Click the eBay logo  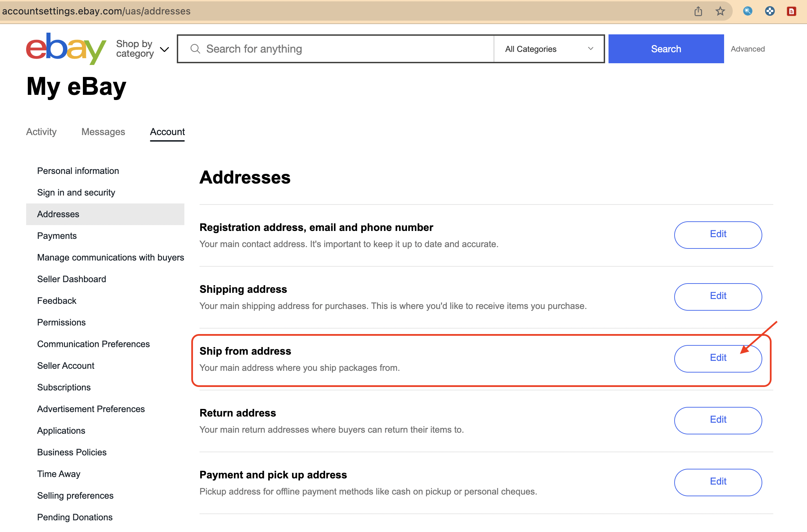click(x=66, y=48)
